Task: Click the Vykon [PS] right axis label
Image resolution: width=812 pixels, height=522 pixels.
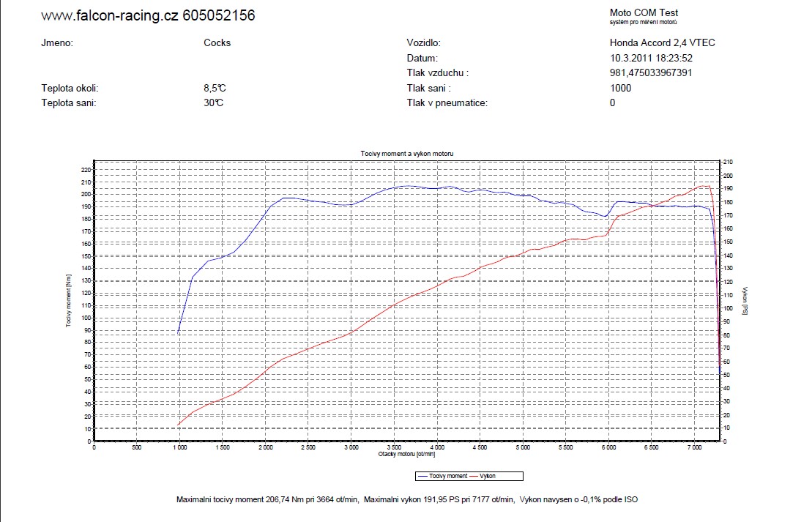Action: (744, 301)
